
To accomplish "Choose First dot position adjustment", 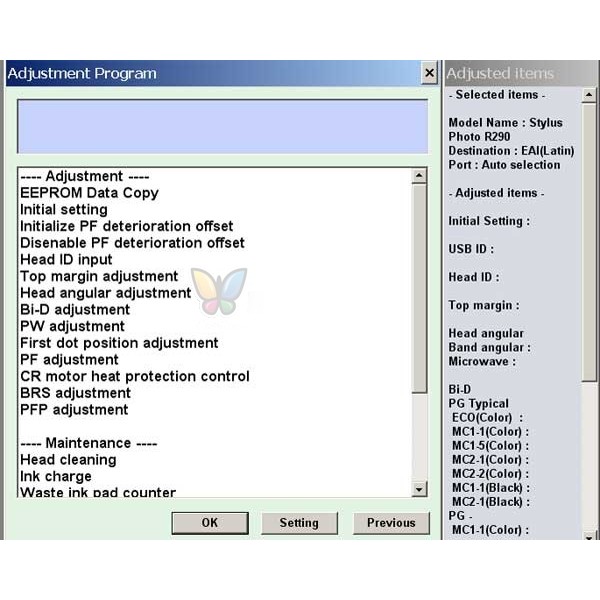I will click(119, 343).
